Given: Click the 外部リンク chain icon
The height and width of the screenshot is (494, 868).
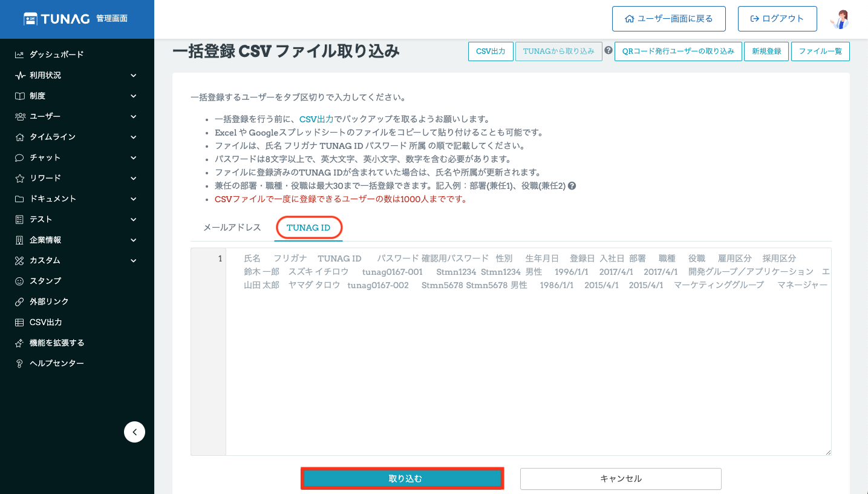Looking at the screenshot, I should (x=19, y=301).
